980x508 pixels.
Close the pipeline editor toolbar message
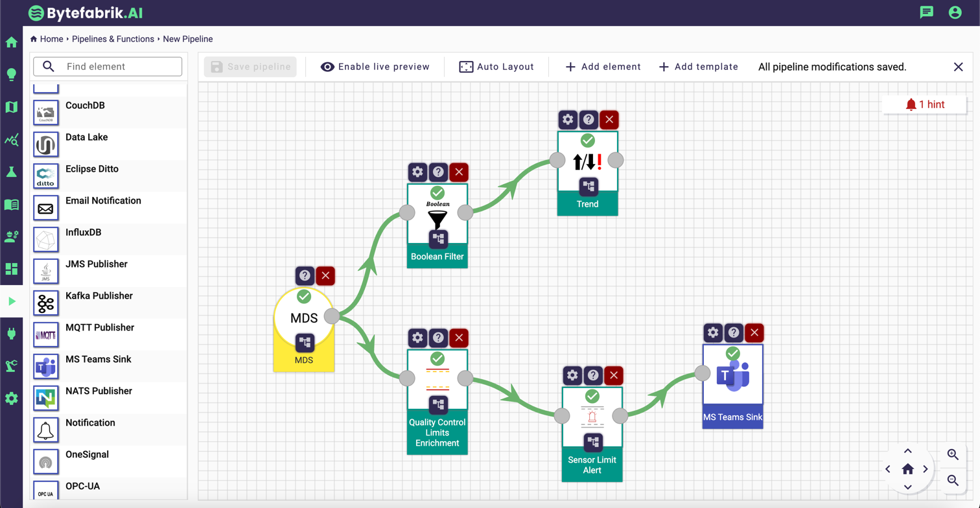tap(959, 67)
